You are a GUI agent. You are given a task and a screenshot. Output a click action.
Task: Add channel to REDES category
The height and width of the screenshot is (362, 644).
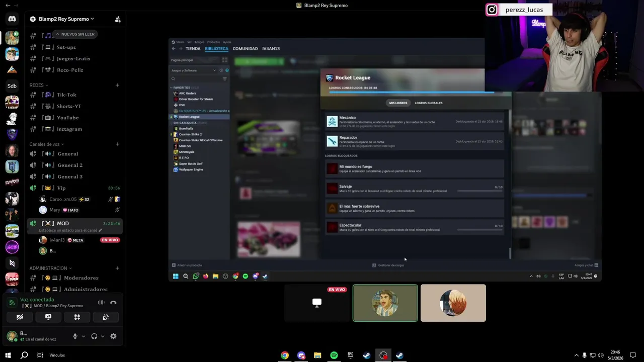(117, 85)
